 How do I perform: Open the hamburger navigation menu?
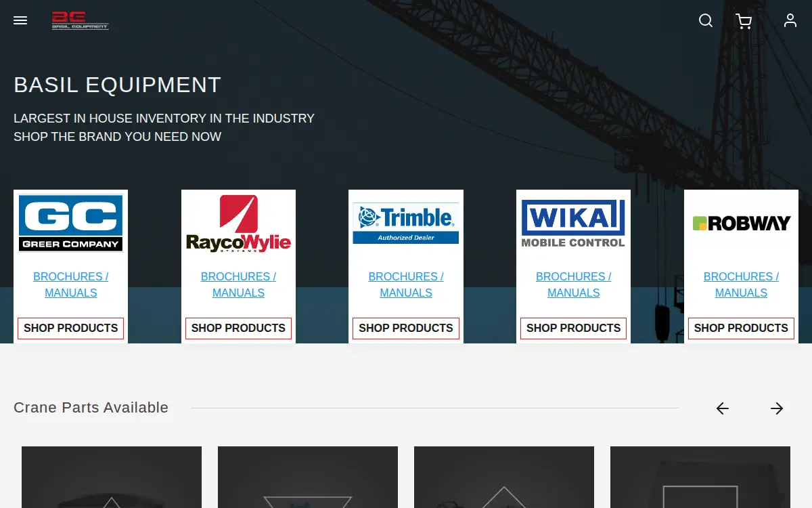tap(20, 20)
